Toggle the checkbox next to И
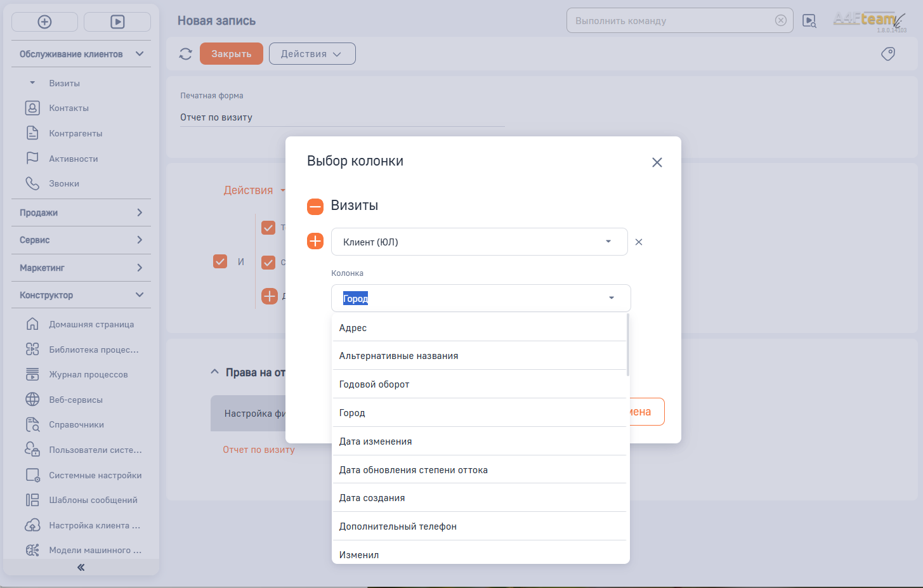The image size is (923, 588). 220,261
